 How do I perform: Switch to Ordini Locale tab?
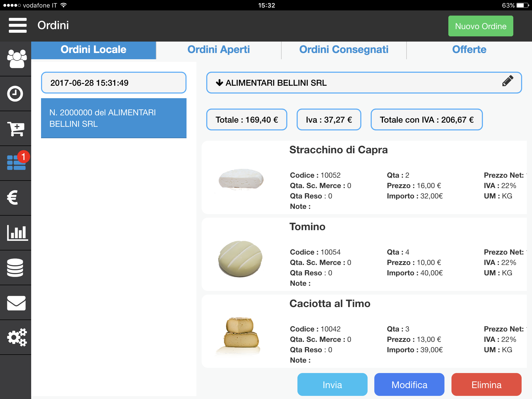point(94,50)
